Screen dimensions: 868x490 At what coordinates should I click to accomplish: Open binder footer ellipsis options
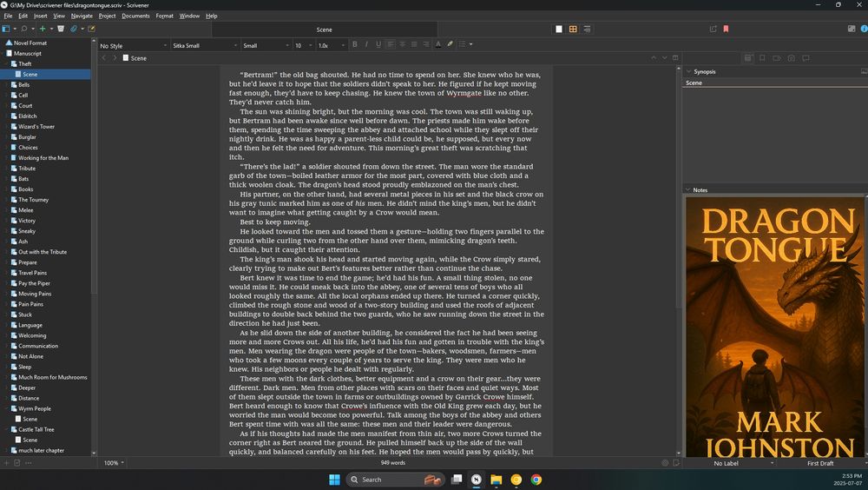pyautogui.click(x=29, y=463)
